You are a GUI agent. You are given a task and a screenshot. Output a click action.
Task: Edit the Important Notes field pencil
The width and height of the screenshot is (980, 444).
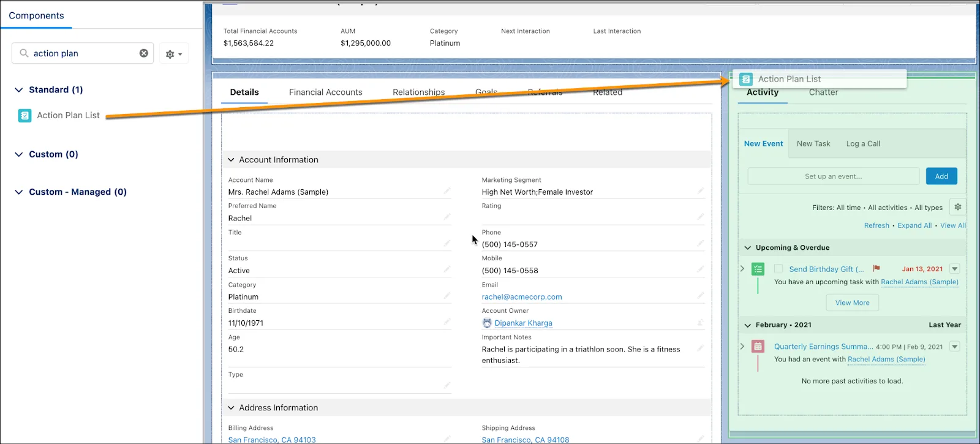point(701,348)
